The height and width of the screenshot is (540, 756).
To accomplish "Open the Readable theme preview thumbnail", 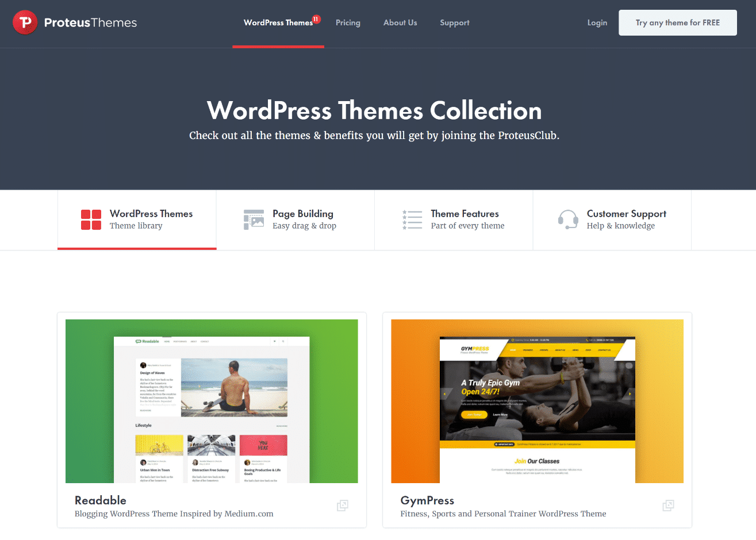I will 212,401.
